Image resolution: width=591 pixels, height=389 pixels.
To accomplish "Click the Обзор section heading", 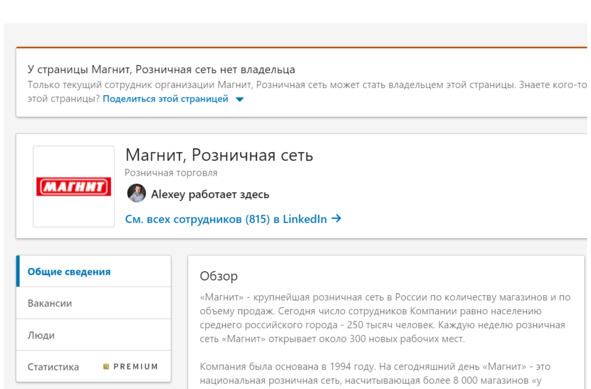I will pyautogui.click(x=219, y=276).
